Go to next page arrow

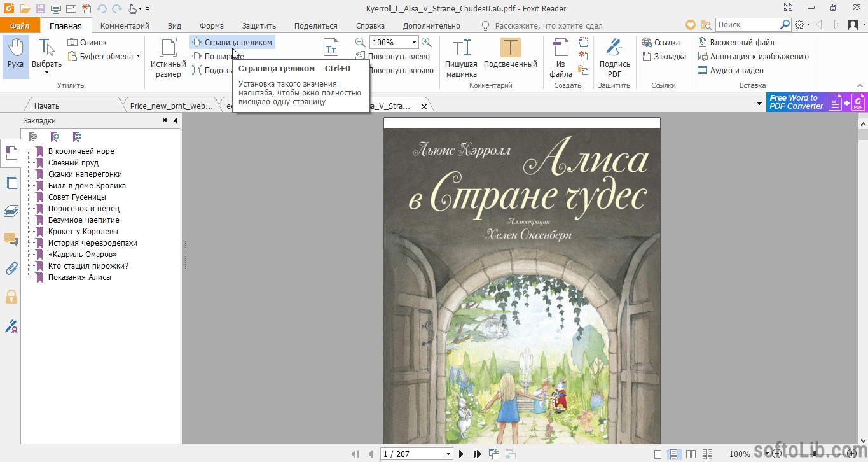pyautogui.click(x=462, y=454)
